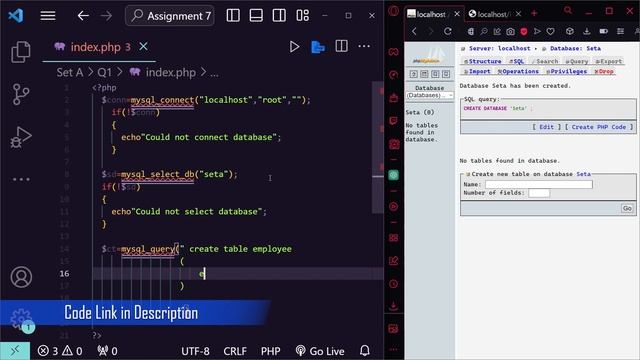Change file encoding UTF-8 in status bar

click(195, 351)
